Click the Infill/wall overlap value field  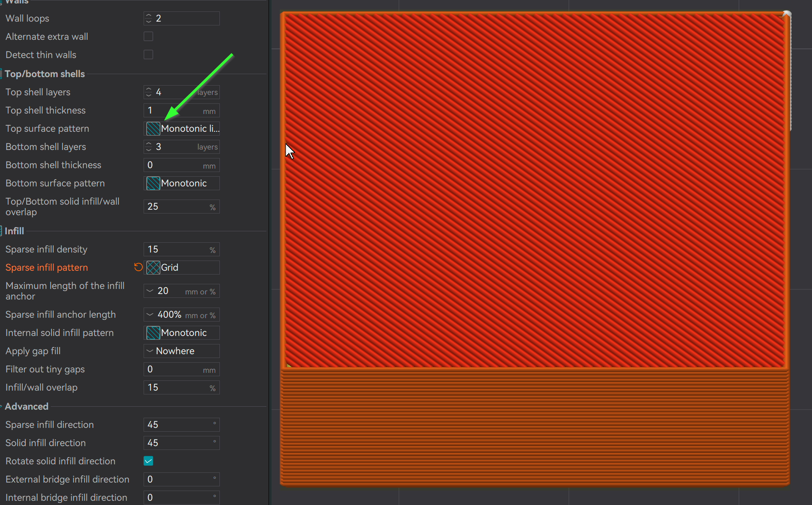click(182, 387)
